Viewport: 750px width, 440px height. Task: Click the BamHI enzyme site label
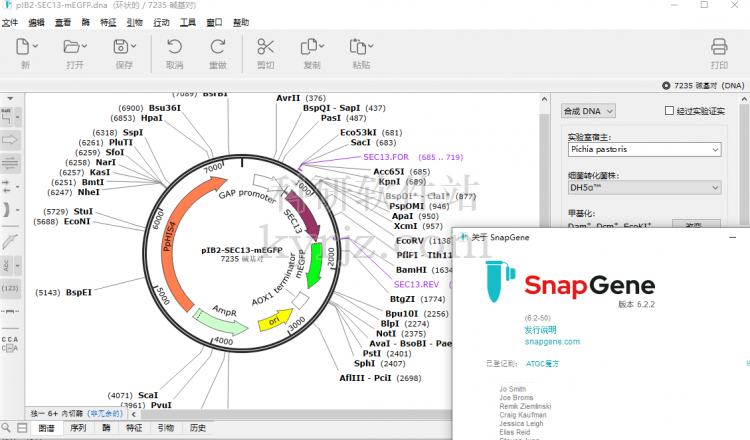click(x=411, y=270)
